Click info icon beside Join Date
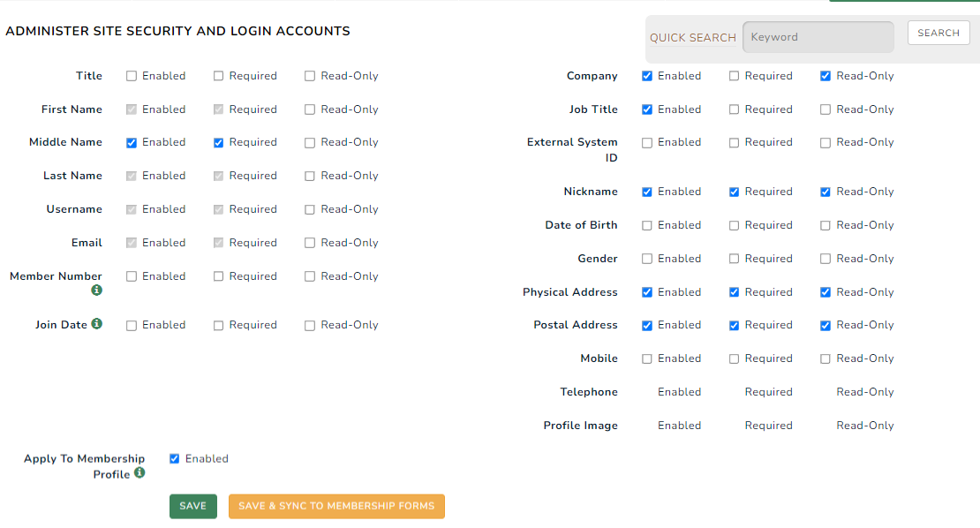Screen dimensions: 980x528 click(x=97, y=324)
